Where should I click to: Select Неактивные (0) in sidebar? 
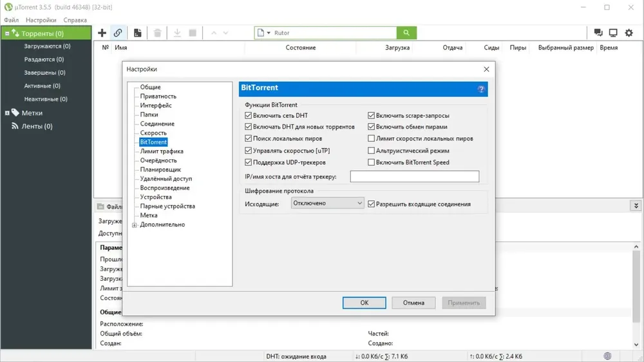[x=46, y=99]
